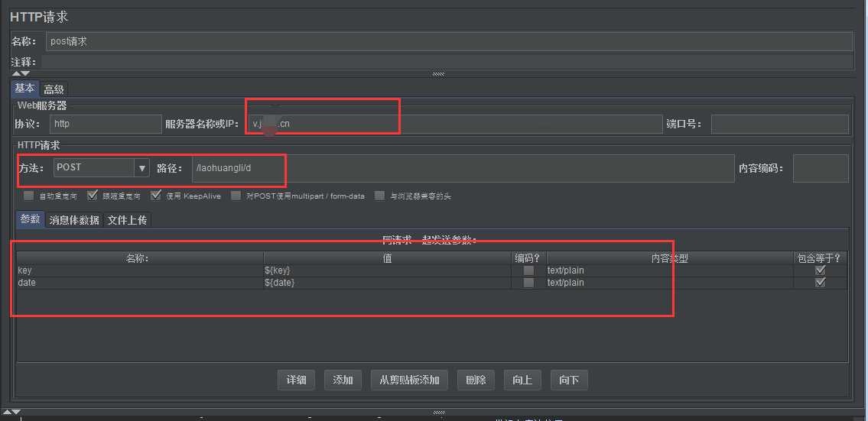Open the 文件上传 tab
868x421 pixels.
point(127,220)
